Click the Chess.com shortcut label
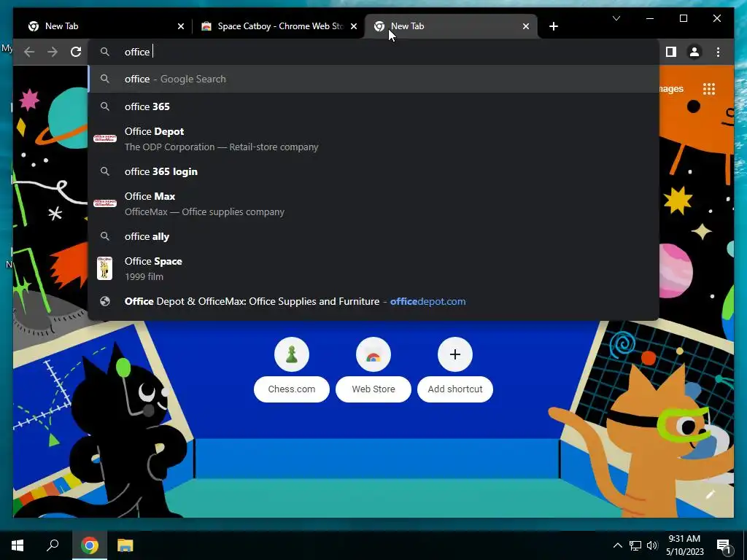This screenshot has width=747, height=560. (292, 389)
